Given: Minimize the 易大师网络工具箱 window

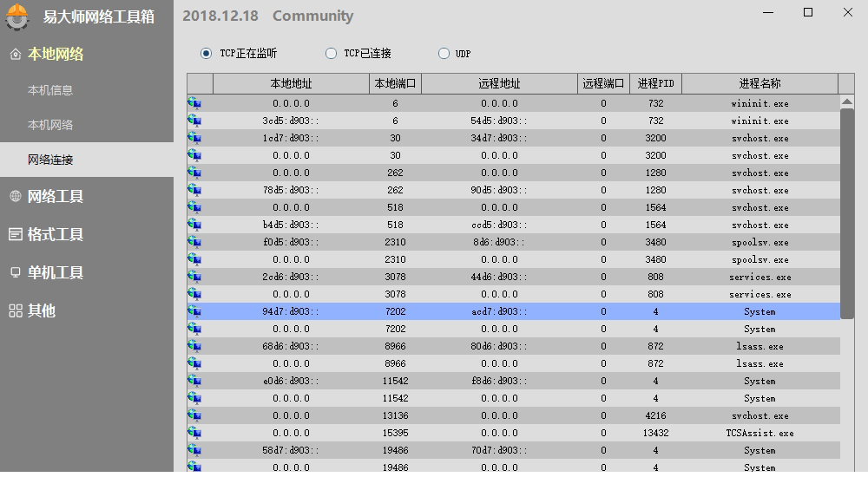Looking at the screenshot, I should pyautogui.click(x=768, y=12).
